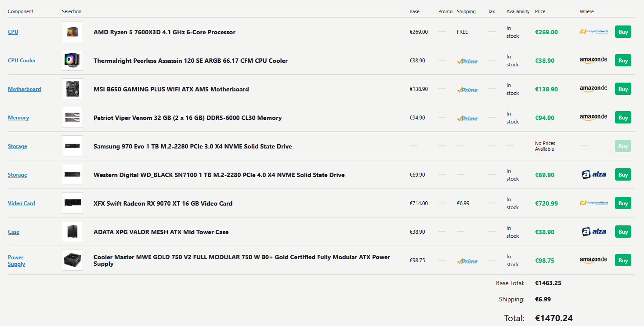The height and width of the screenshot is (326, 644).
Task: Click the €720.99 green price for Video Card
Action: pyautogui.click(x=546, y=203)
